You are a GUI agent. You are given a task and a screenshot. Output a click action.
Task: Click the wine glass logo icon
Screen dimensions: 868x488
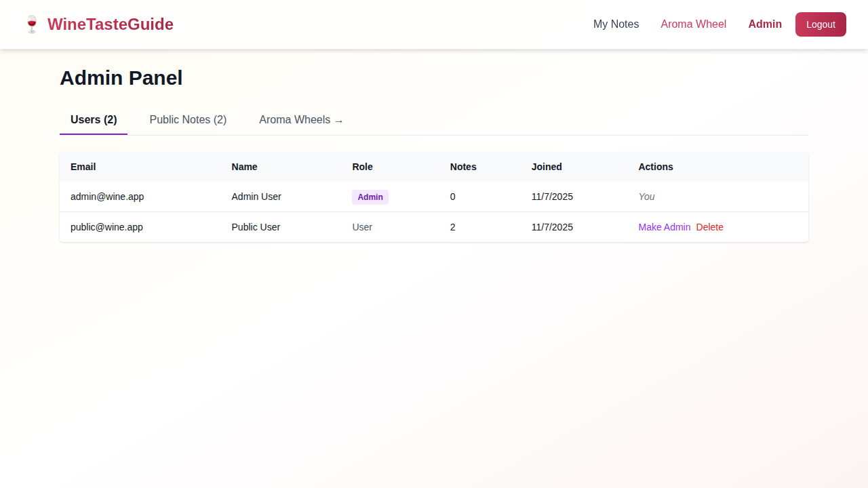click(31, 23)
